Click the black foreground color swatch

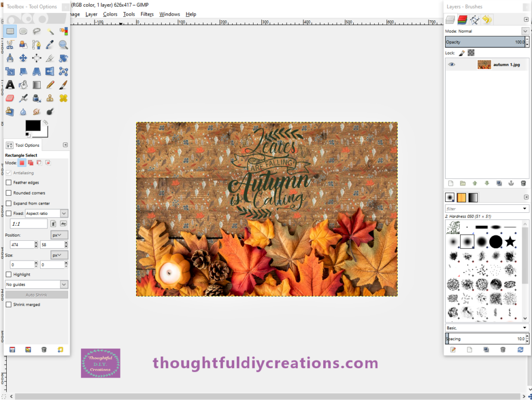[x=32, y=125]
